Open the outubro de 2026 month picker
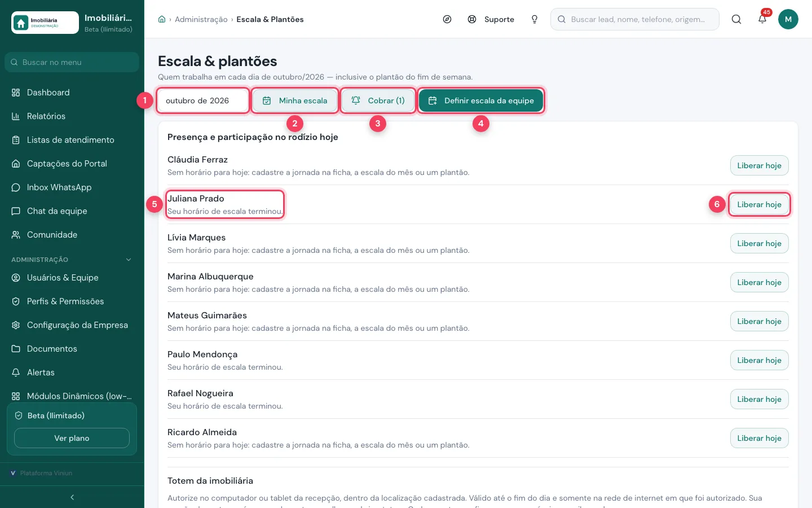The height and width of the screenshot is (508, 812). 202,100
